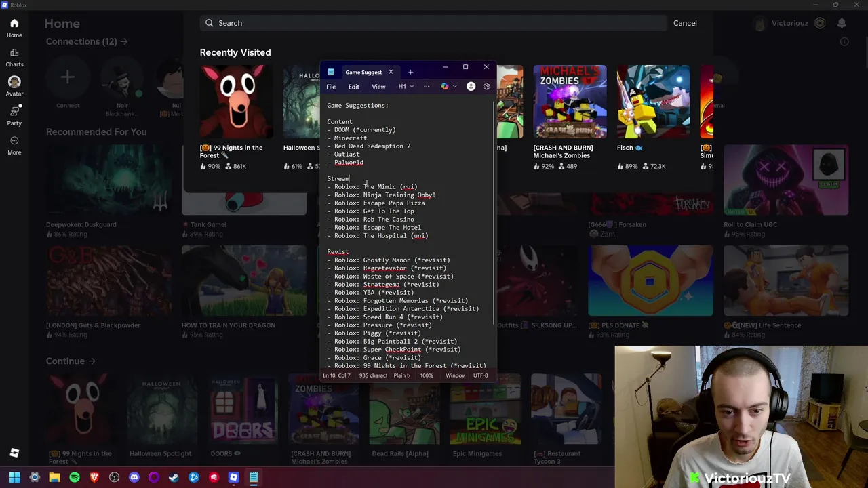Open OBS Studio from taskbar
Viewport: 868px width, 488px height.
coord(114,477)
